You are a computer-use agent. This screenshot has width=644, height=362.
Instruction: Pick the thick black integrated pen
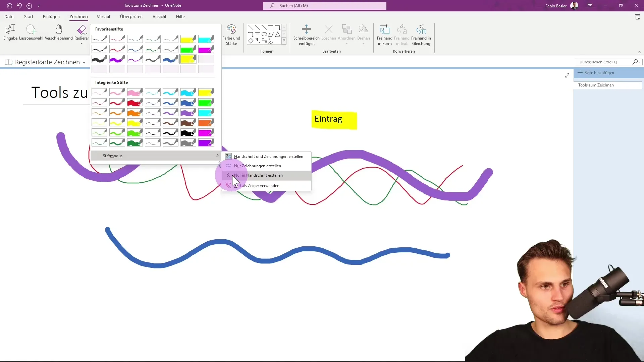pos(188,132)
